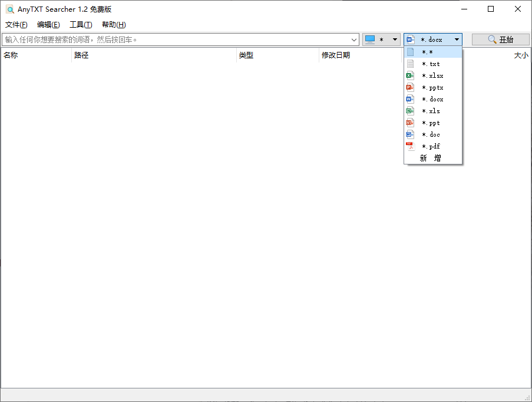Open the 文件(F) menu
532x402 pixels.
click(x=16, y=25)
